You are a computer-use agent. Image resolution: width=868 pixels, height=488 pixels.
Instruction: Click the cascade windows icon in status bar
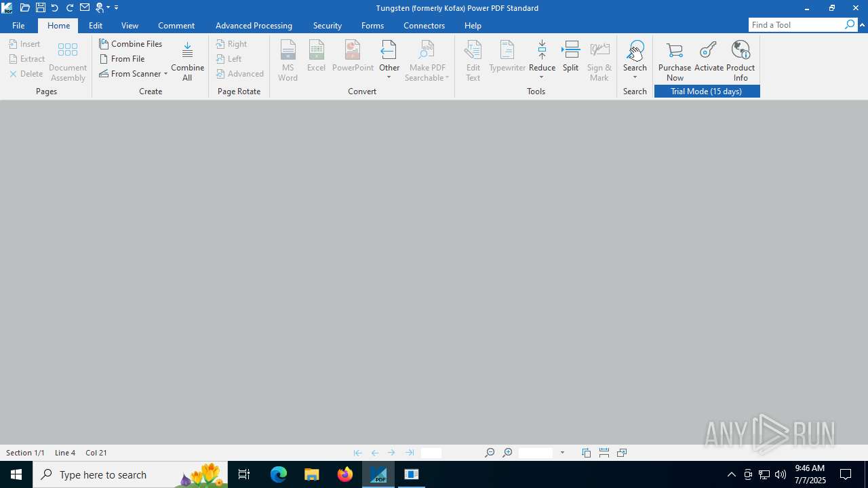[622, 453]
